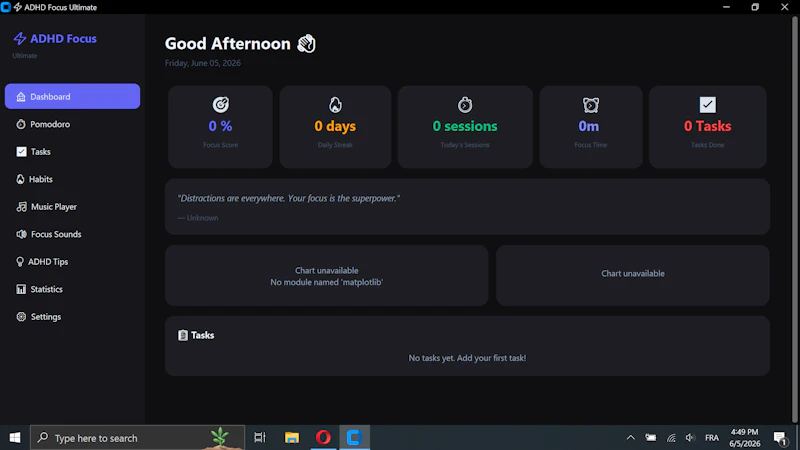Click the Today's Sessions stopwatch icon
The height and width of the screenshot is (450, 800).
pos(465,105)
